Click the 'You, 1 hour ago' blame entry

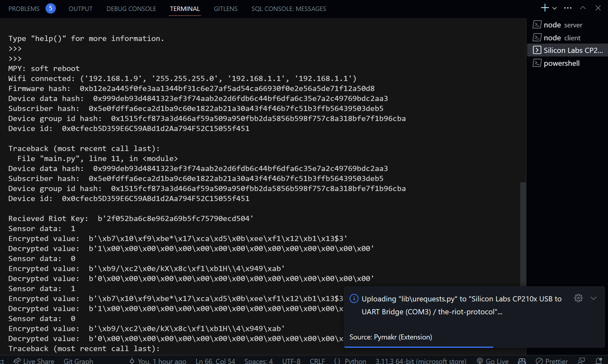(162, 361)
